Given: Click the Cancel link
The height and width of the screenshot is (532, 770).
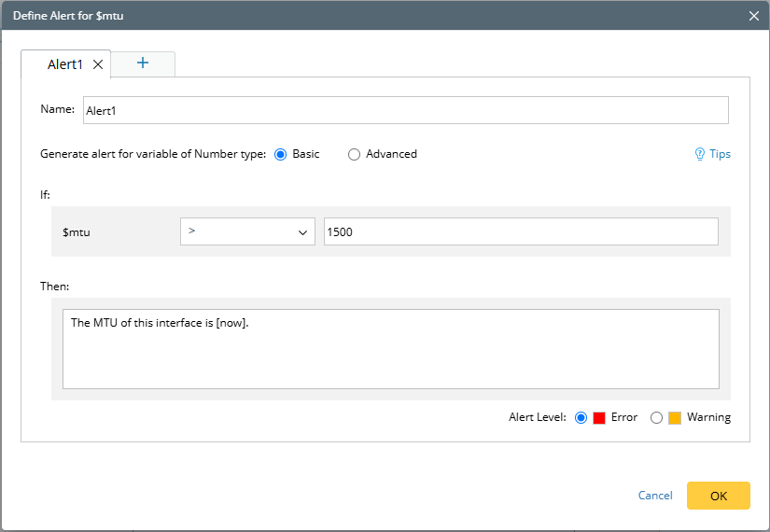Looking at the screenshot, I should point(655,496).
